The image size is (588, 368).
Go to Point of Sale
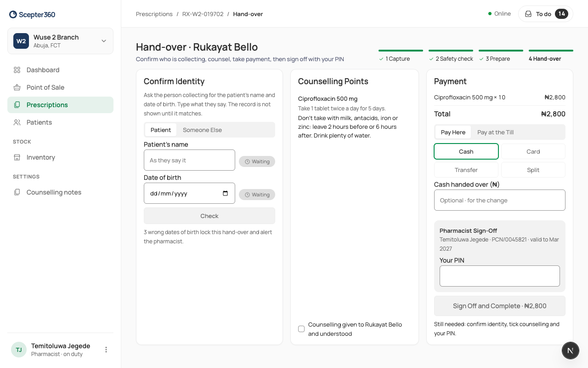tap(60, 87)
